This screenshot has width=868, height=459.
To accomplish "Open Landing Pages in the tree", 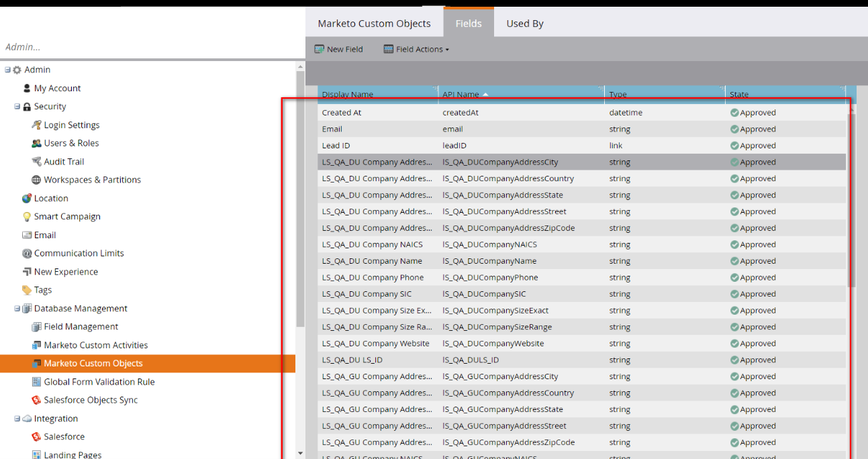I will 73,454.
